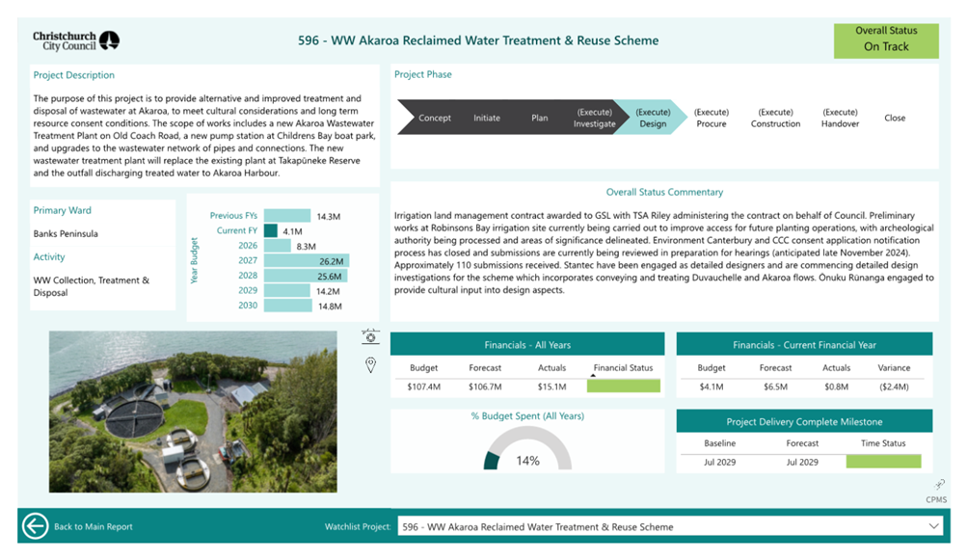Click the All Years actuals value $15.1M
This screenshot has height=560, width=967.
[x=552, y=387]
